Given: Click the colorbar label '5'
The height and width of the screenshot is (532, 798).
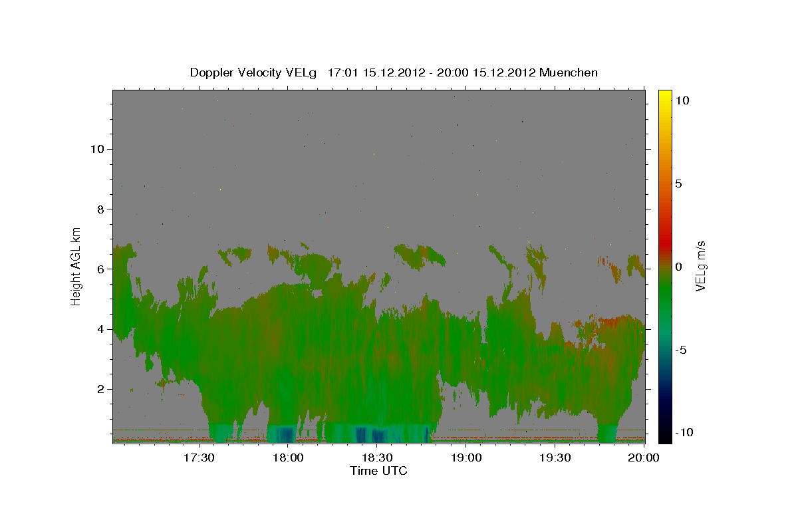Looking at the screenshot, I should [678, 184].
